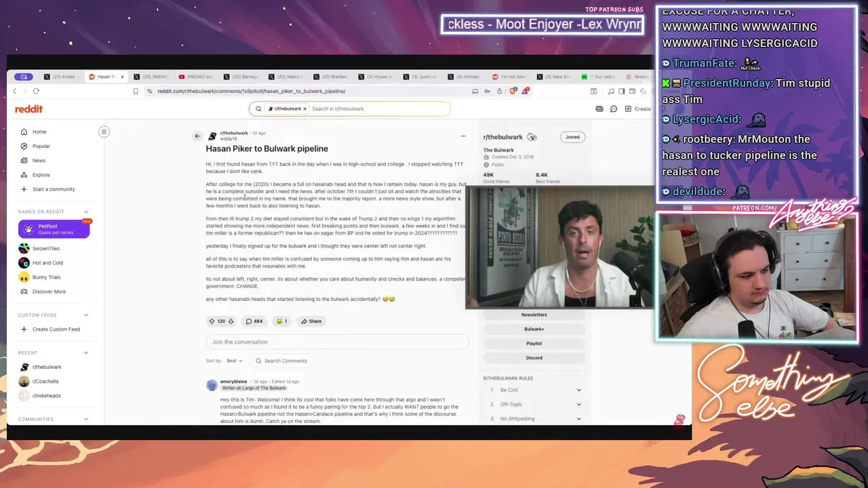Viewport: 868px width, 488px height.
Task: Open the 464 comments button
Action: [x=254, y=321]
